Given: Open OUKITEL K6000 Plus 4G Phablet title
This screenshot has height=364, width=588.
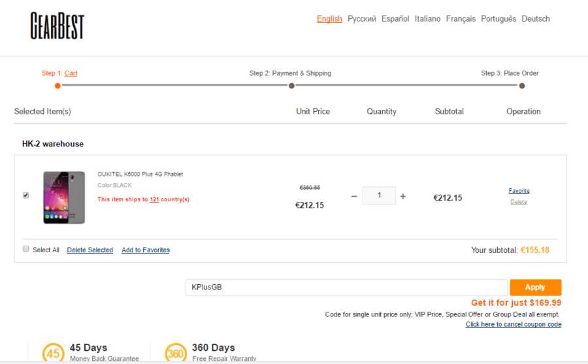Looking at the screenshot, I should pyautogui.click(x=140, y=174).
